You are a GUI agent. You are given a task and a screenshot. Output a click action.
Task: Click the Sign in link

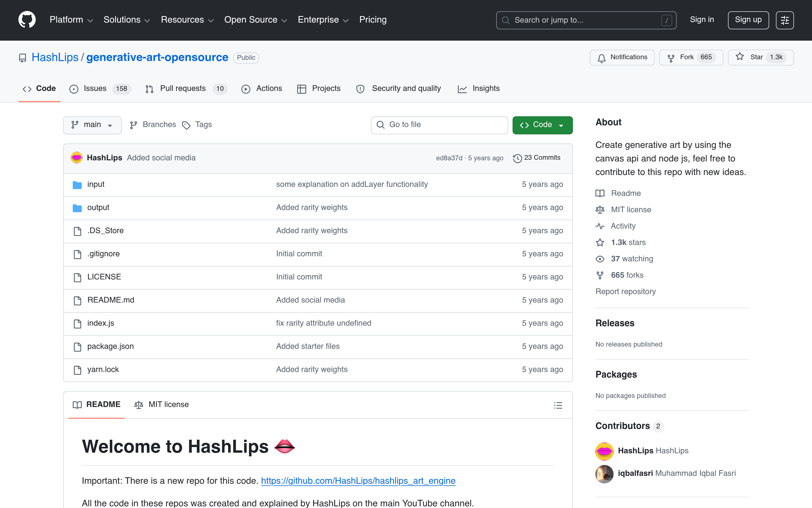tap(702, 20)
